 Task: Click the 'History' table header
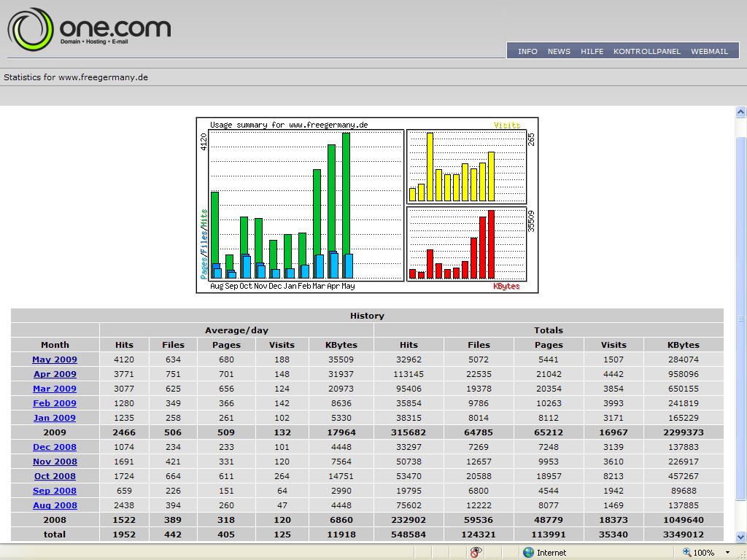[367, 316]
